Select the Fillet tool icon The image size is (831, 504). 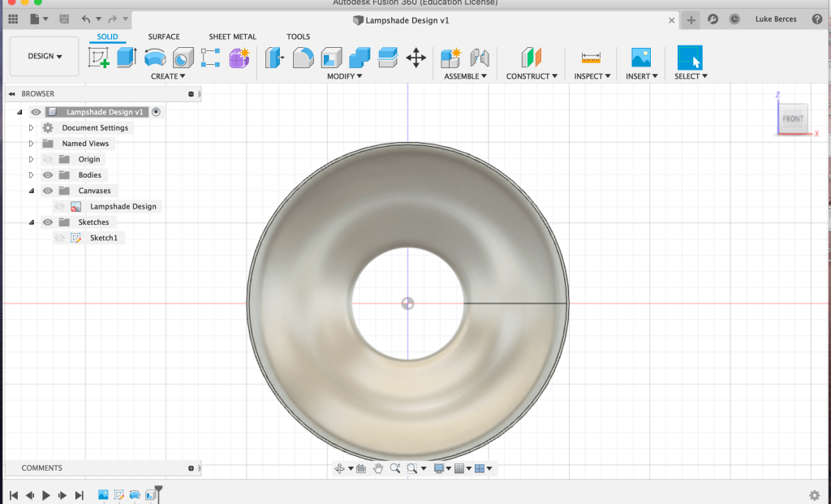click(x=303, y=58)
